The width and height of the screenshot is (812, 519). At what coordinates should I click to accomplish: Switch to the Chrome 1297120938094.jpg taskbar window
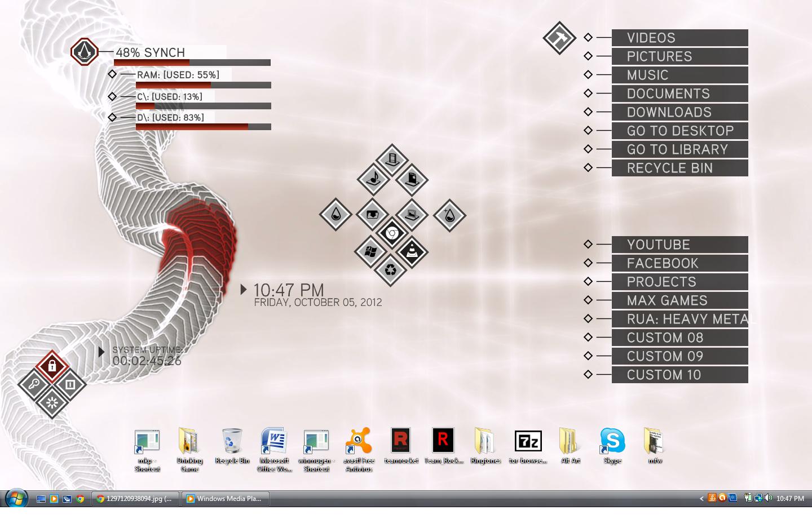[x=136, y=499]
